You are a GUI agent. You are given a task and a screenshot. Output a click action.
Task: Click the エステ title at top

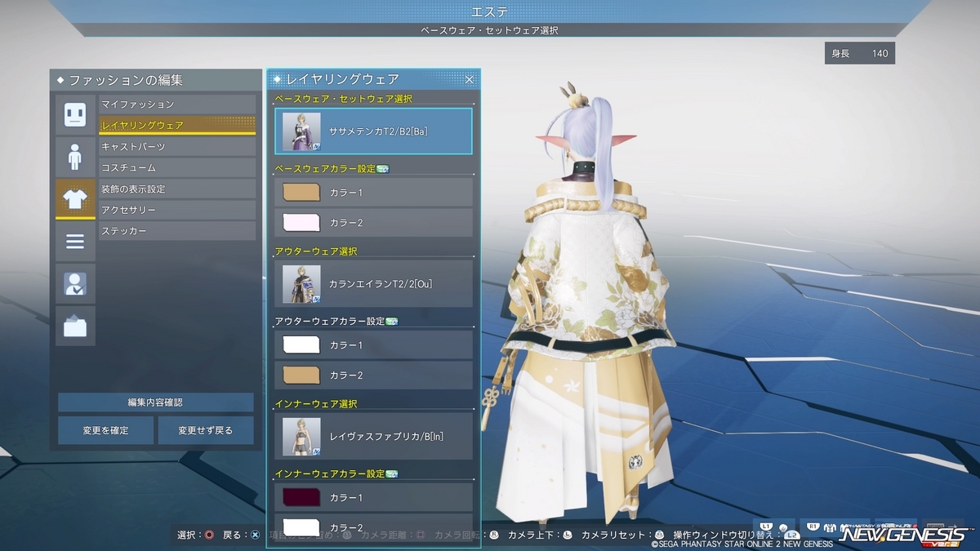pos(490,11)
